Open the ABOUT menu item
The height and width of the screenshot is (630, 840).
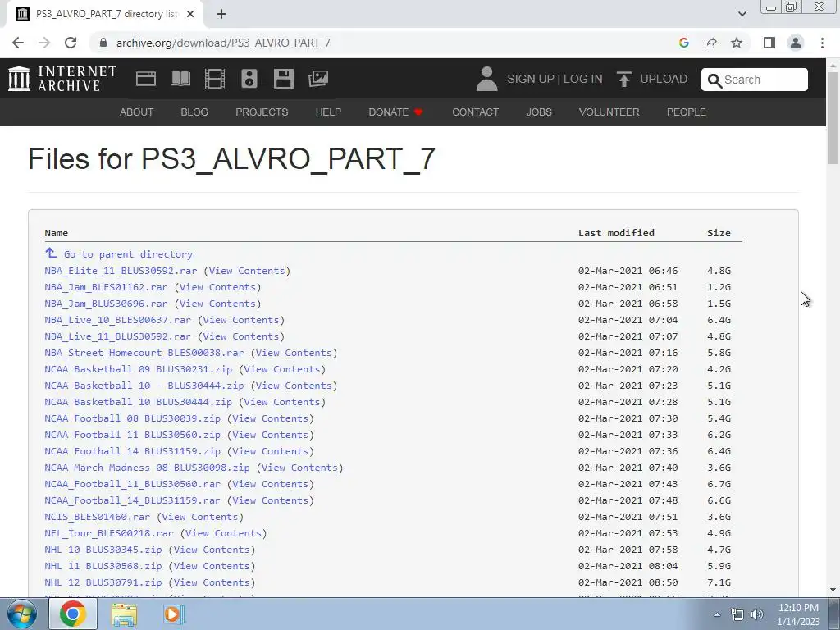(x=137, y=112)
